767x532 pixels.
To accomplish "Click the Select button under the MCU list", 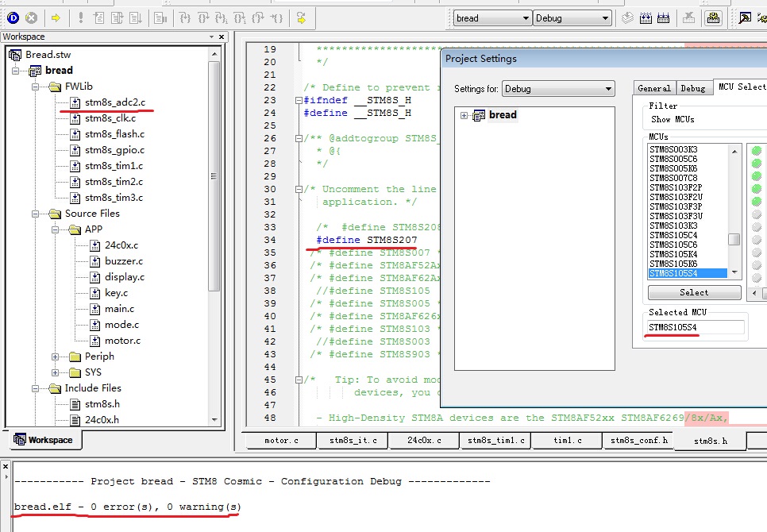I will point(694,292).
